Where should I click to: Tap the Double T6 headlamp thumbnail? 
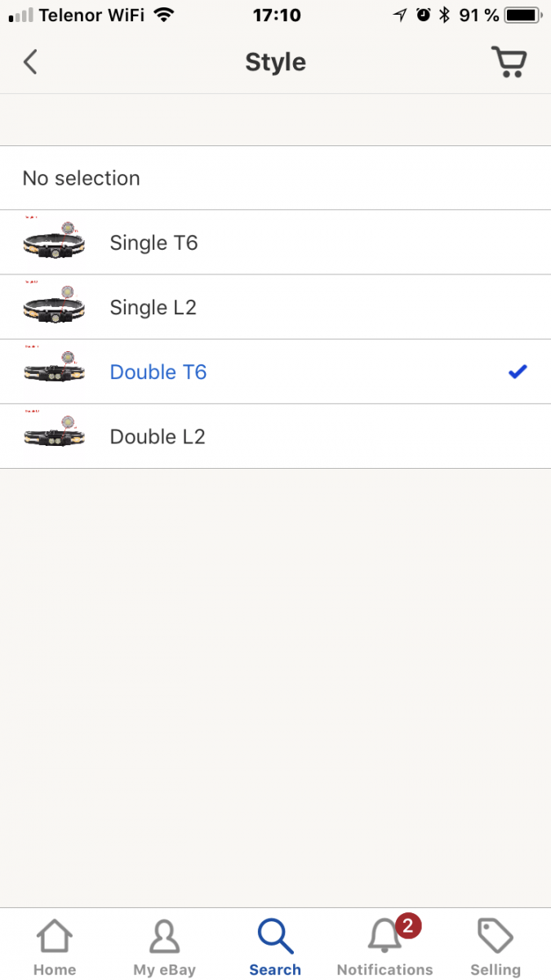tap(54, 372)
